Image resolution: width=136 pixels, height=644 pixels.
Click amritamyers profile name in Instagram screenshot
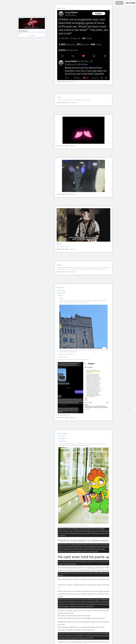pyautogui.click(x=90, y=367)
